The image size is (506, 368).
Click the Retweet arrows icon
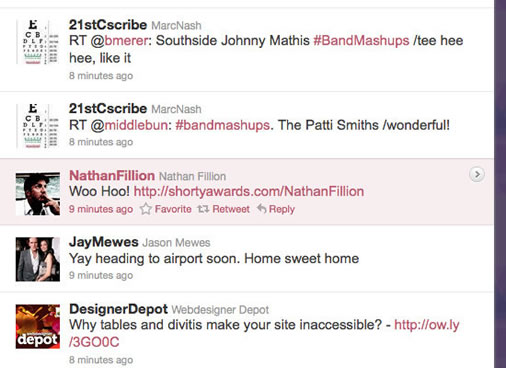coord(203,209)
